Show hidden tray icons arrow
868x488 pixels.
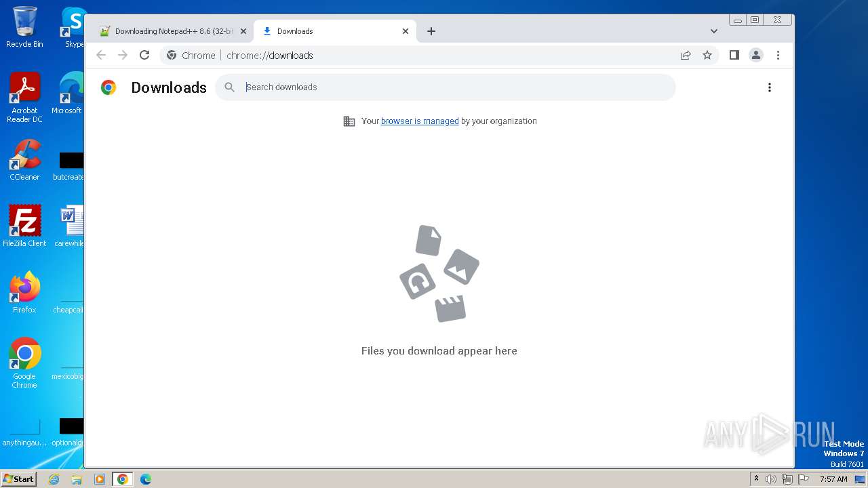point(756,479)
